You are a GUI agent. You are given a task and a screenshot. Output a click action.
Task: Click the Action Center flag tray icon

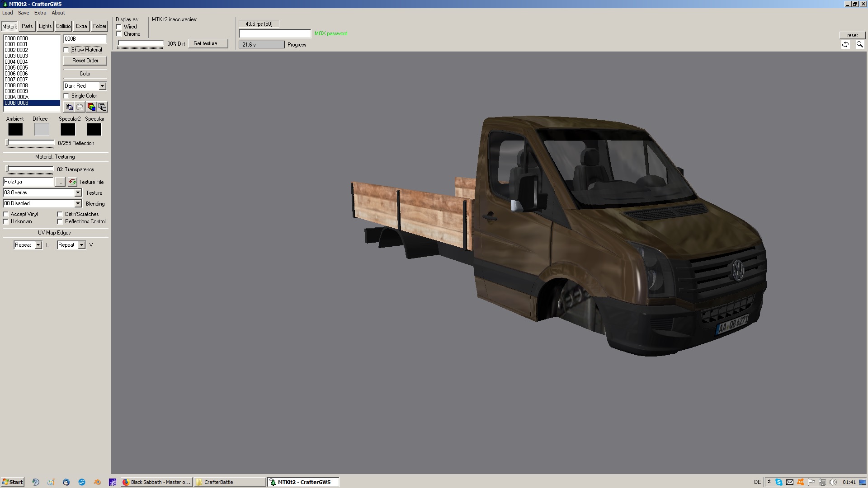tap(811, 482)
